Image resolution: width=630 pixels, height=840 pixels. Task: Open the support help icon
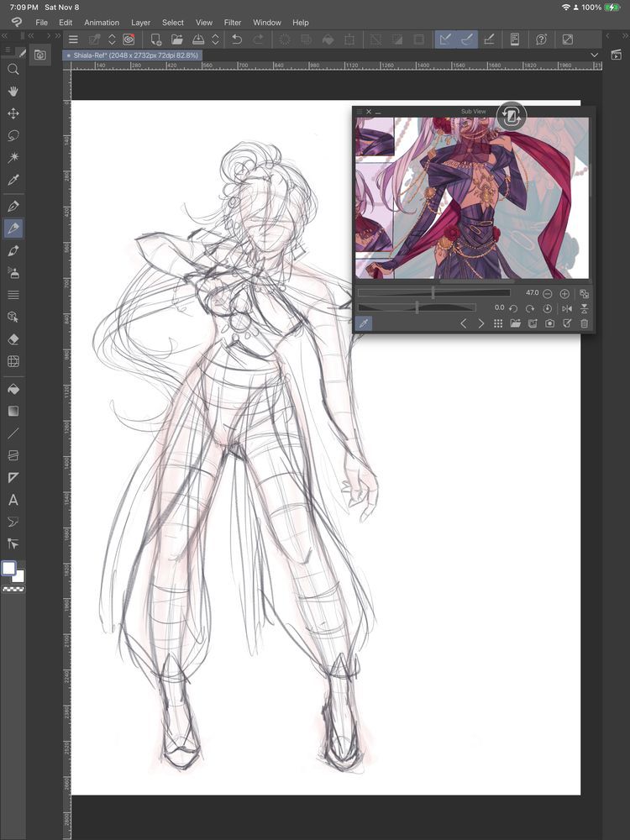click(x=541, y=39)
